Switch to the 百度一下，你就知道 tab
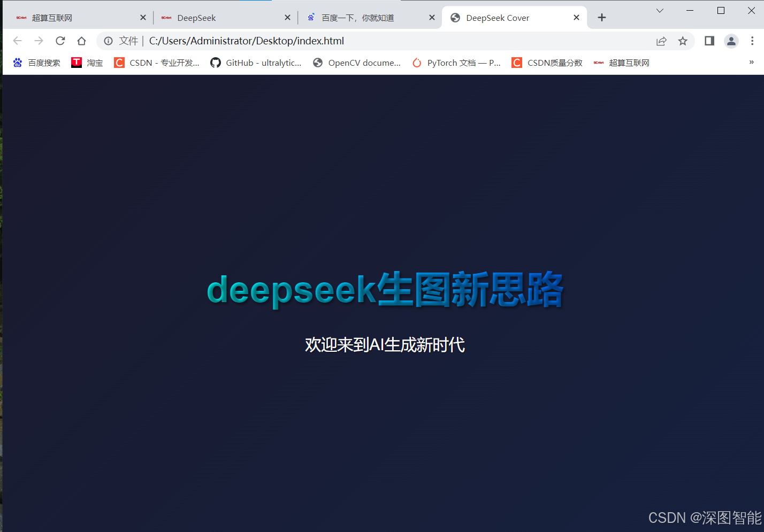Screen dimensions: 764x532 [369, 18]
